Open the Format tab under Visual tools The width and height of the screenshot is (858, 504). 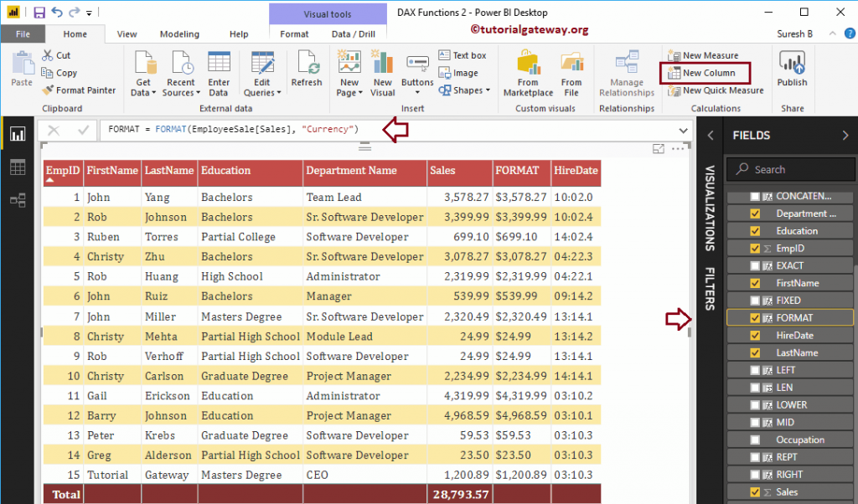pos(294,34)
